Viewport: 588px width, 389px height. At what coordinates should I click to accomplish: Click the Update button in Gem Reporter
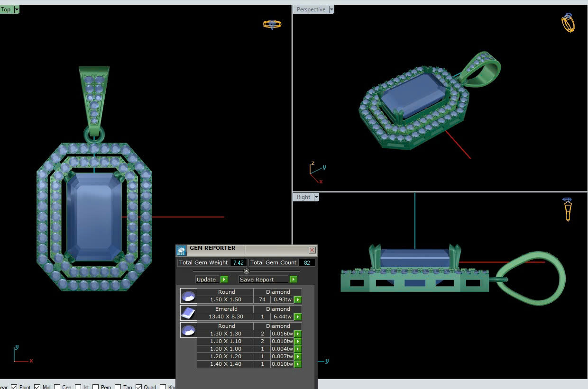coord(211,280)
